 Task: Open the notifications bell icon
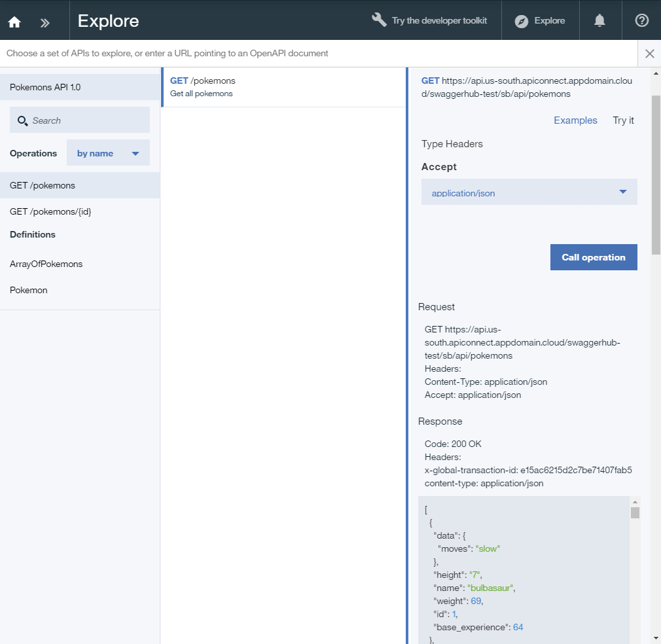click(599, 20)
